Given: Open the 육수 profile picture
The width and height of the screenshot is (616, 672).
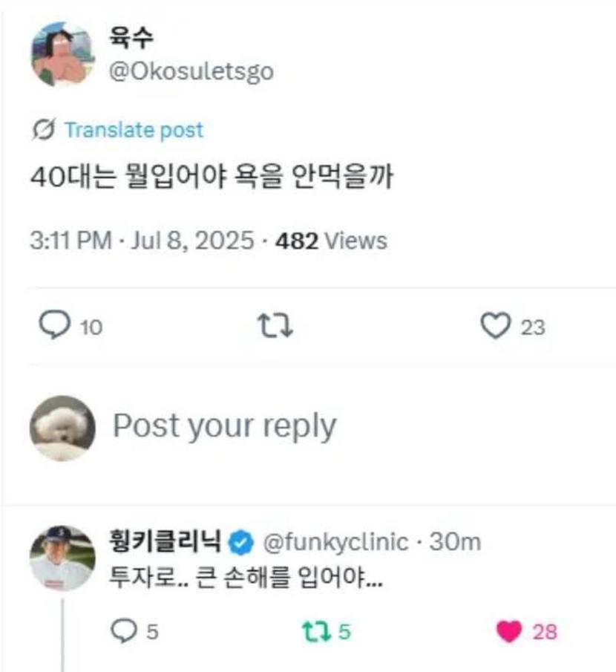Looking at the screenshot, I should point(62,54).
